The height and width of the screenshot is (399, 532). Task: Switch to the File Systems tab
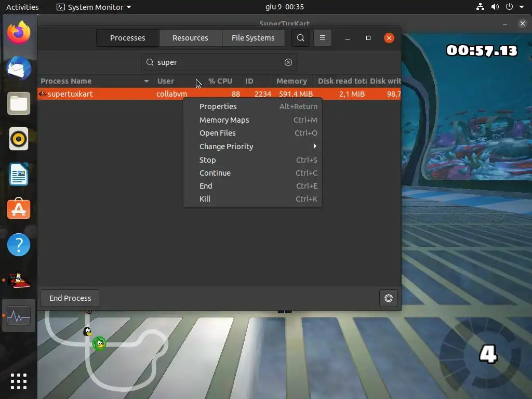pos(253,37)
